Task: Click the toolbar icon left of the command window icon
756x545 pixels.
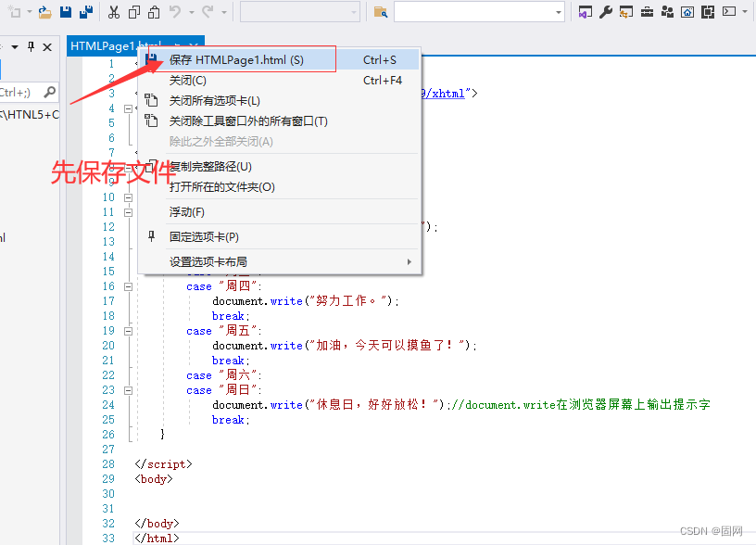Action: coord(708,12)
